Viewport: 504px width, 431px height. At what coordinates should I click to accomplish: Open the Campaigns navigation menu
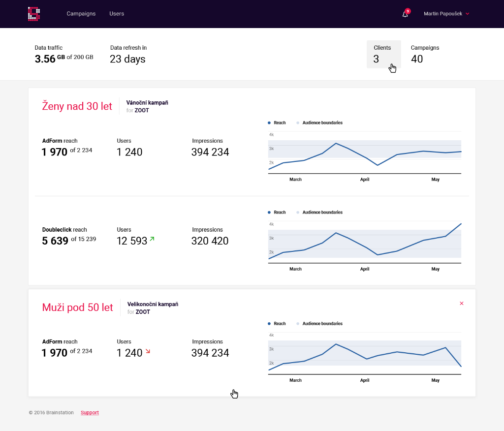point(81,14)
